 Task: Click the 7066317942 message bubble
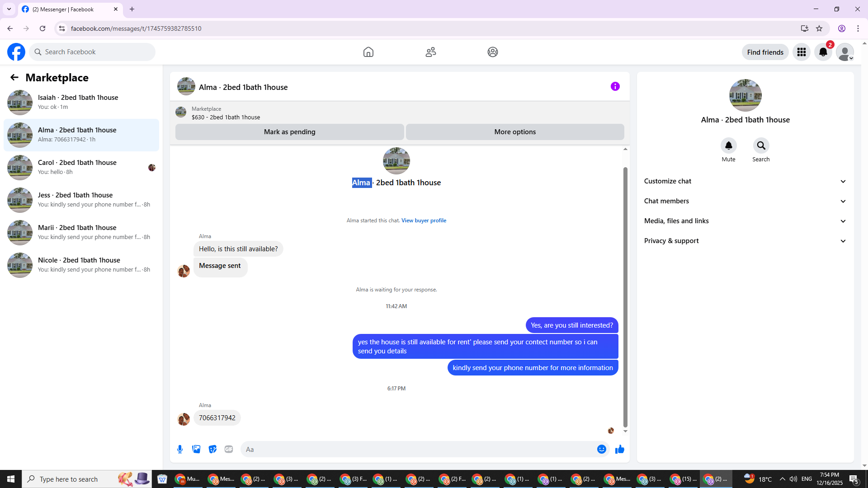(217, 418)
